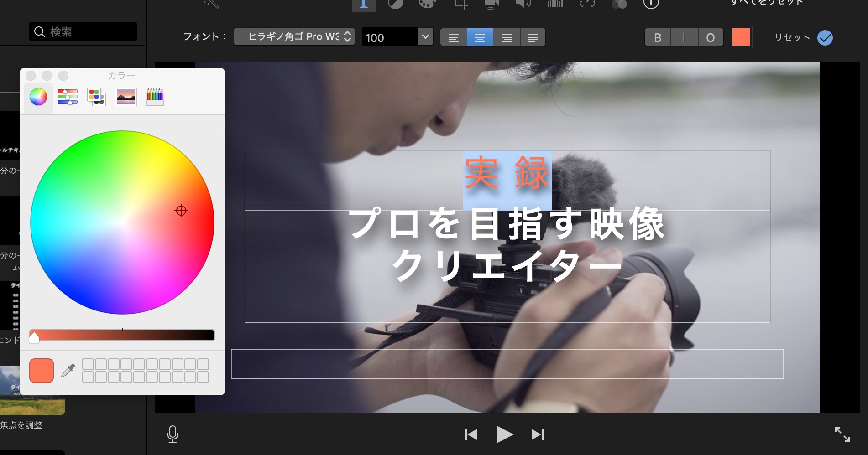Viewport: 868px width, 455px height.
Task: Play the video preview
Action: tap(504, 434)
